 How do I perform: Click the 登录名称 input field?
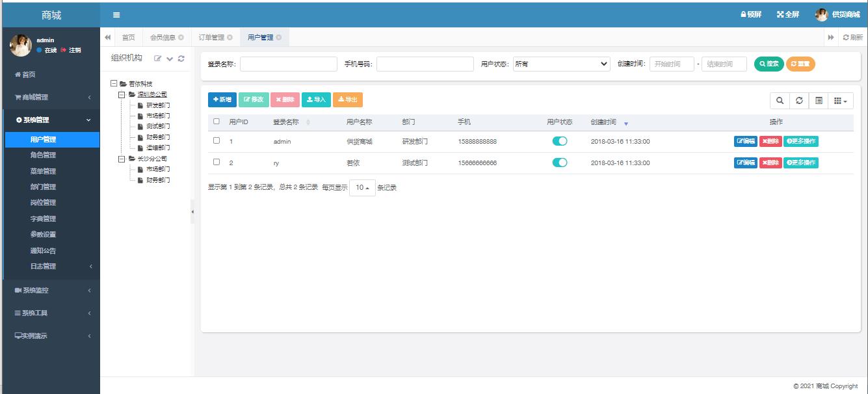pyautogui.click(x=289, y=64)
